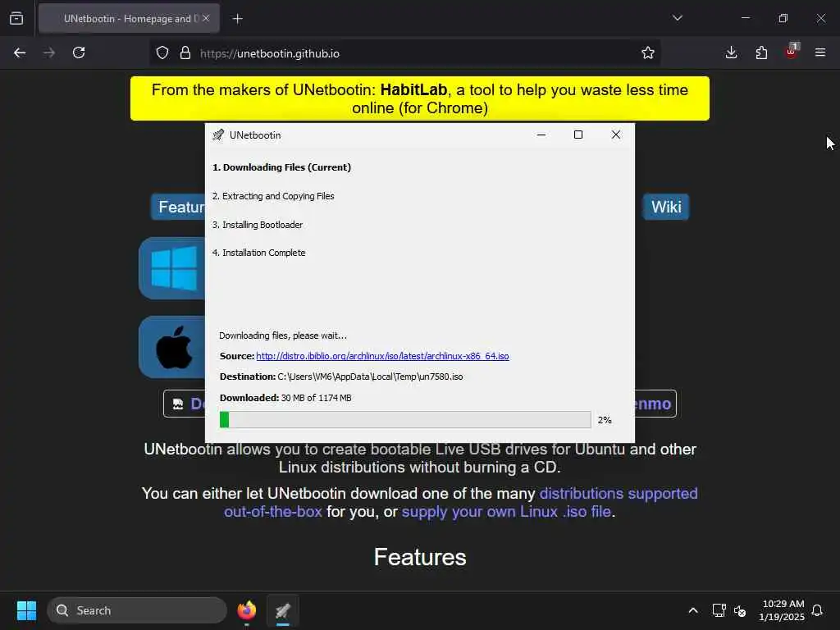This screenshot has height=630, width=840.
Task: Click the taskbar Search box
Action: point(137,610)
